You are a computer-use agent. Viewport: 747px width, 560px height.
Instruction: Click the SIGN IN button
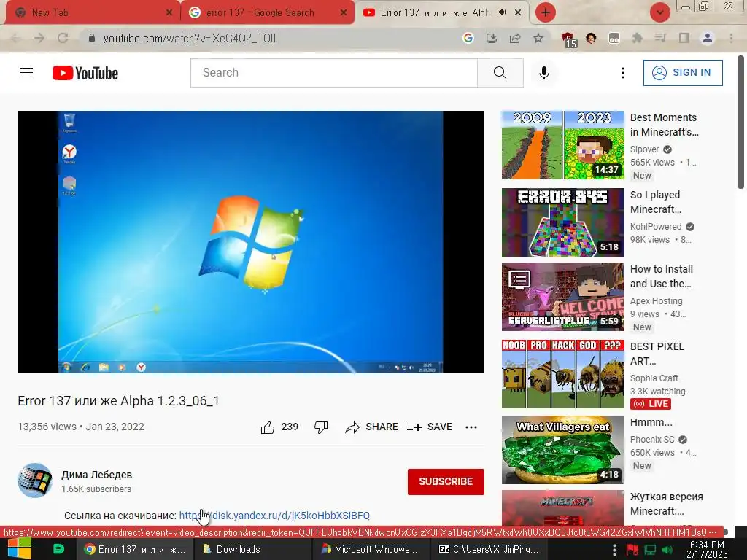(x=683, y=73)
